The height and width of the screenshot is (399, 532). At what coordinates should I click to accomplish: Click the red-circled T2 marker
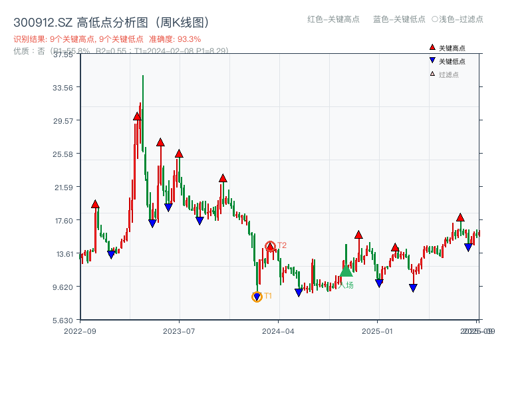point(271,245)
